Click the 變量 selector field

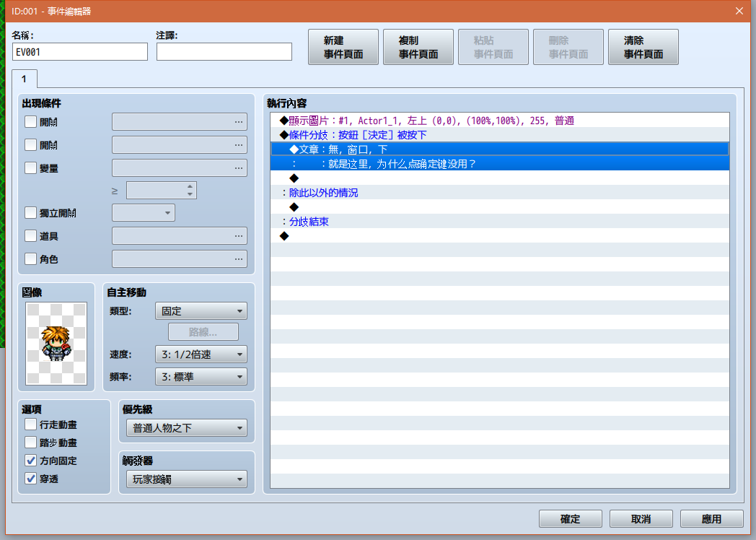(x=180, y=168)
